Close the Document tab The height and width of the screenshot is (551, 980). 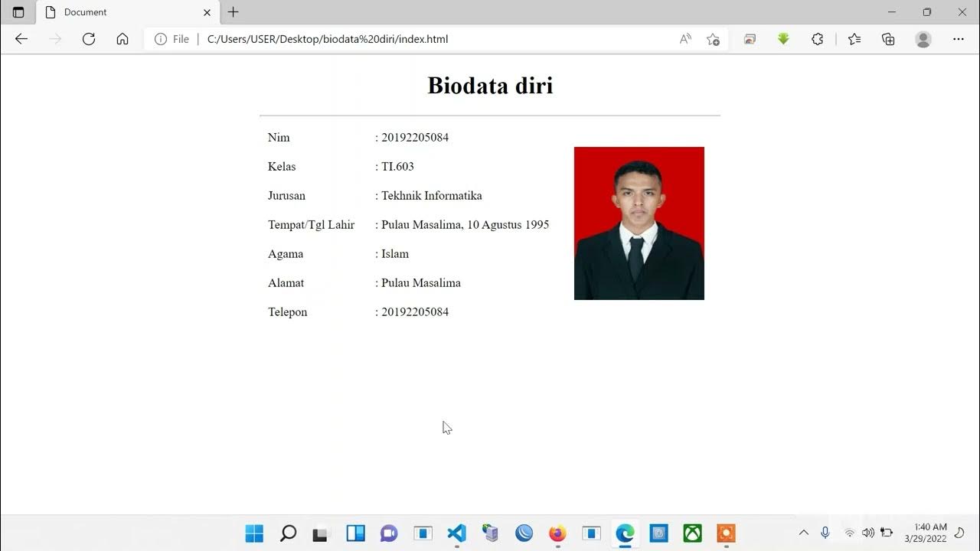coord(207,12)
